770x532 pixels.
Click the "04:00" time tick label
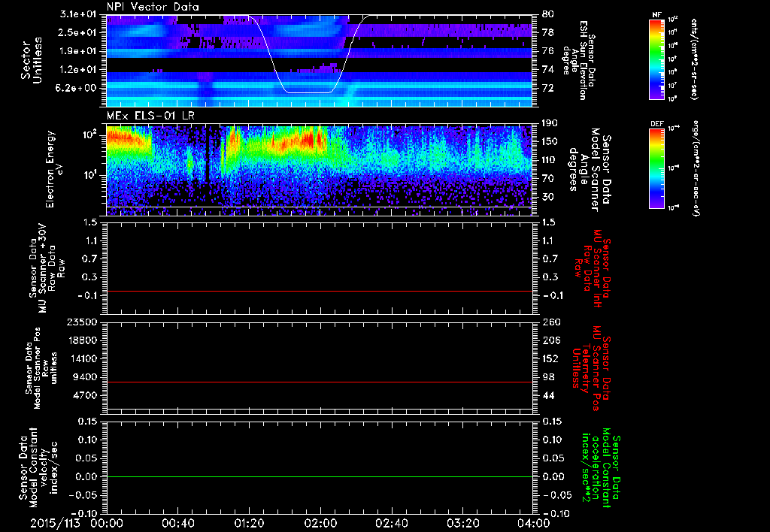[x=535, y=523]
